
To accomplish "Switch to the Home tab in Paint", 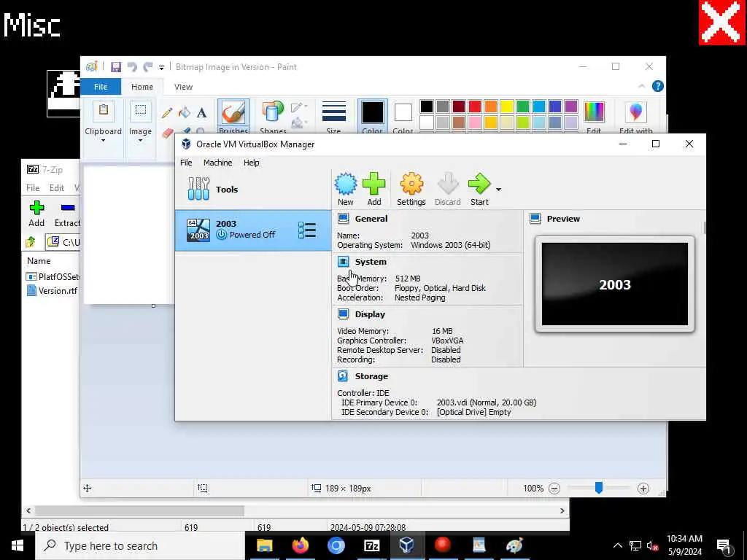I will pyautogui.click(x=142, y=87).
